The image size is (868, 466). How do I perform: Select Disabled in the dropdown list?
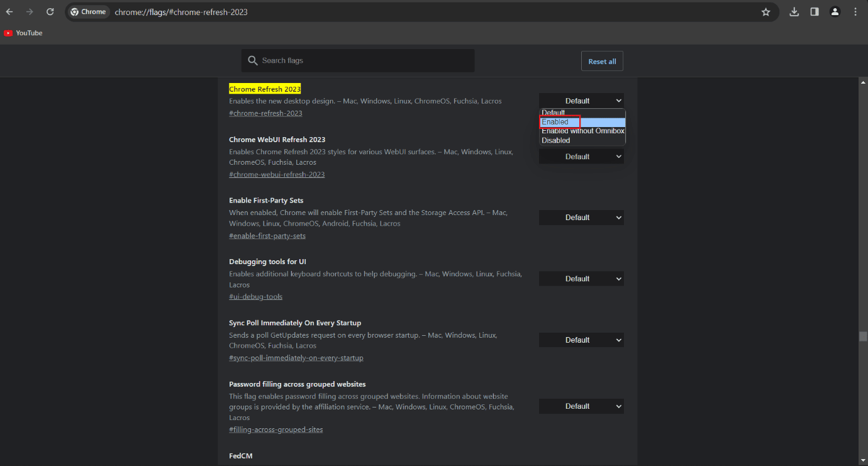(x=582, y=140)
